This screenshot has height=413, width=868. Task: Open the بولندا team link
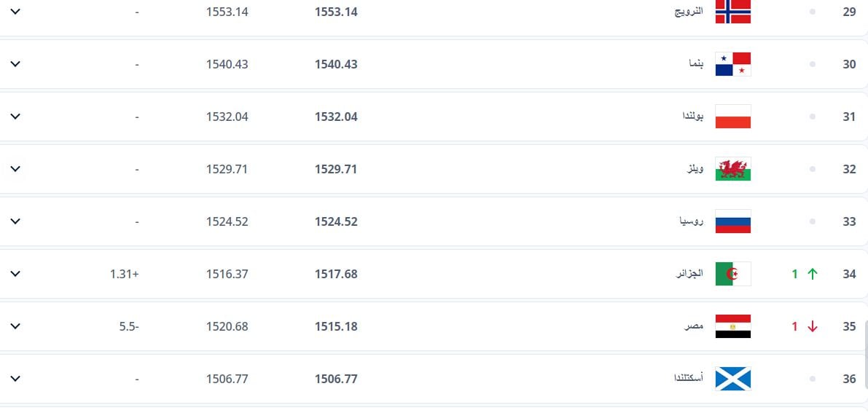(x=691, y=117)
